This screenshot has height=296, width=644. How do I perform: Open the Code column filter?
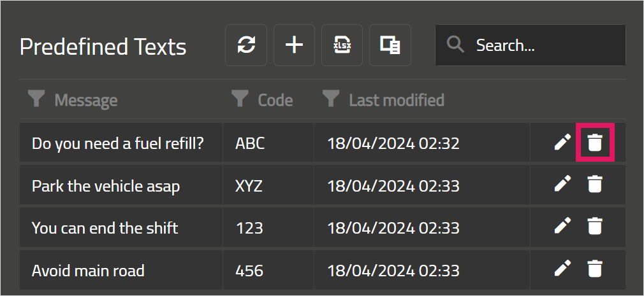(240, 100)
